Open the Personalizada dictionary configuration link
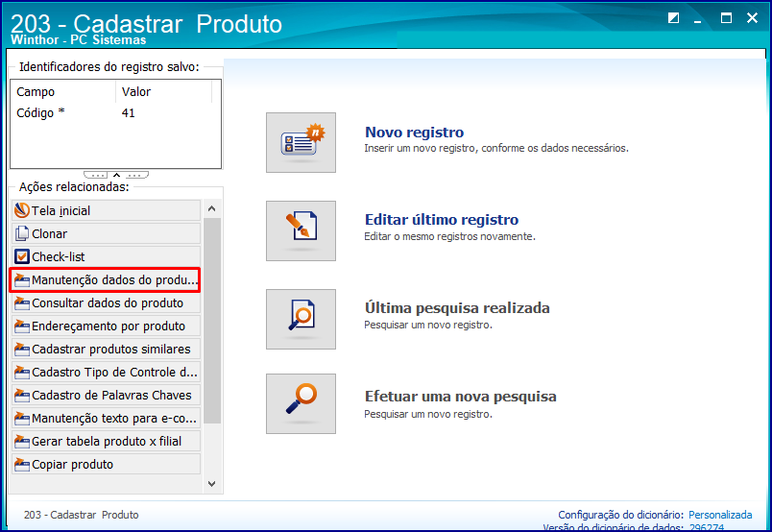The image size is (772, 532). point(720,515)
